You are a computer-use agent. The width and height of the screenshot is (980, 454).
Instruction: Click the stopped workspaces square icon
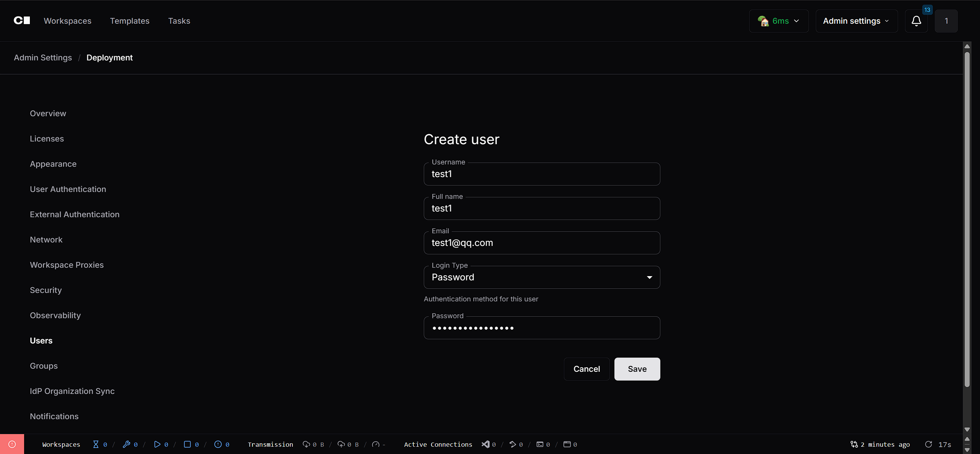[187, 444]
